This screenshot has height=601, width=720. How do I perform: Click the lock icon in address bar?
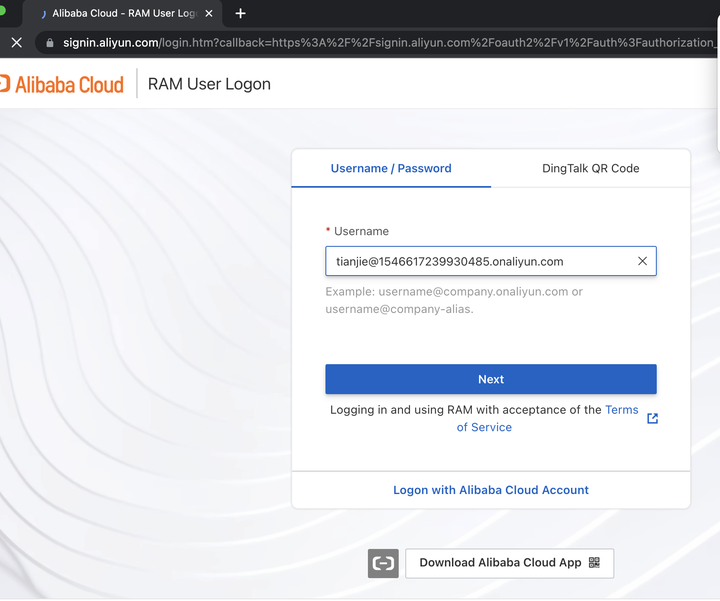[49, 43]
